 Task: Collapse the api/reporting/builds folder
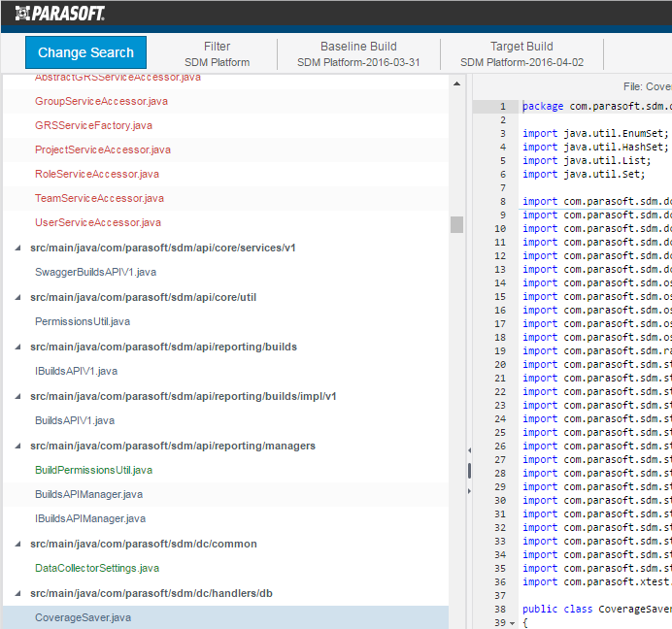click(x=17, y=347)
